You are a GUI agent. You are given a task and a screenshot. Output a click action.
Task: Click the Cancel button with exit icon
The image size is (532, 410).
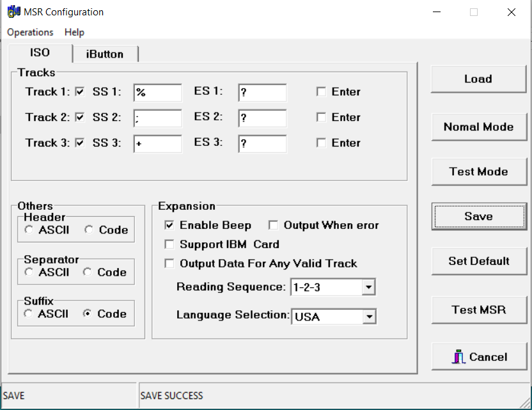[478, 357]
